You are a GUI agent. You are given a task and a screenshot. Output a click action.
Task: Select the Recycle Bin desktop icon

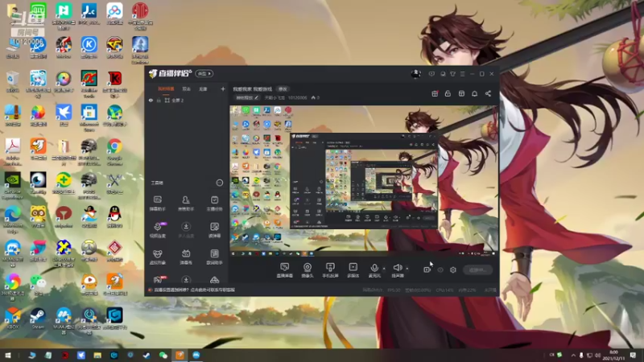pyautogui.click(x=12, y=81)
